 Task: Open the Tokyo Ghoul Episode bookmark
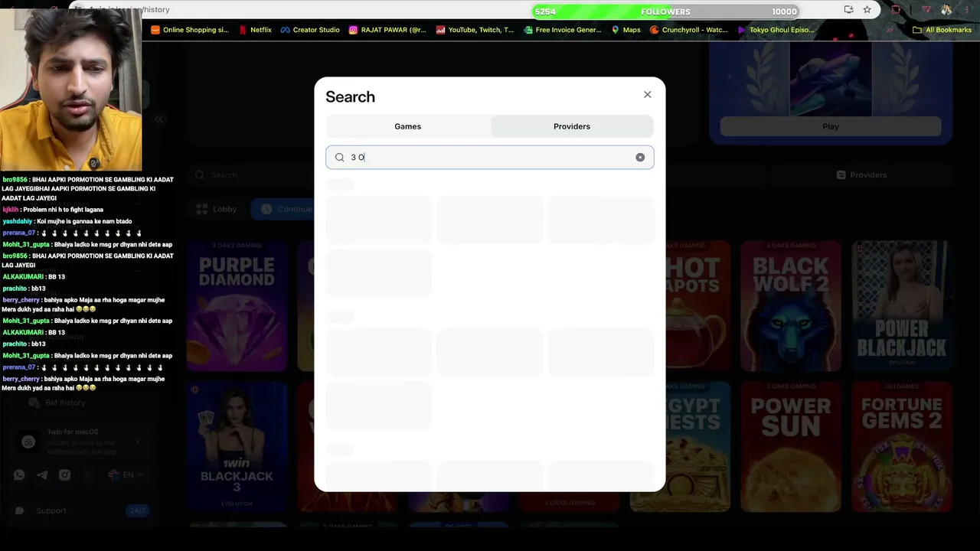coord(776,30)
